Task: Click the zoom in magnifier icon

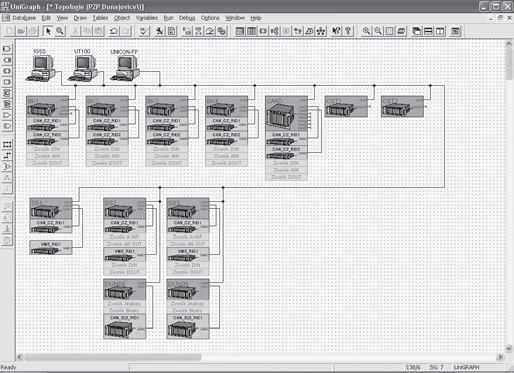Action: pyautogui.click(x=366, y=31)
